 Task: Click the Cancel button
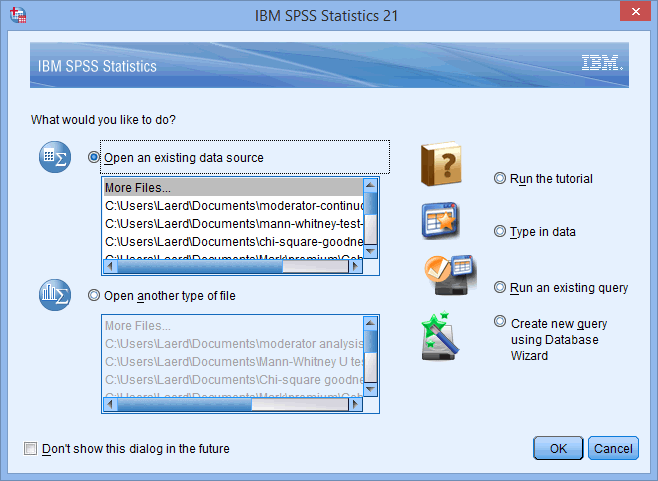click(613, 448)
